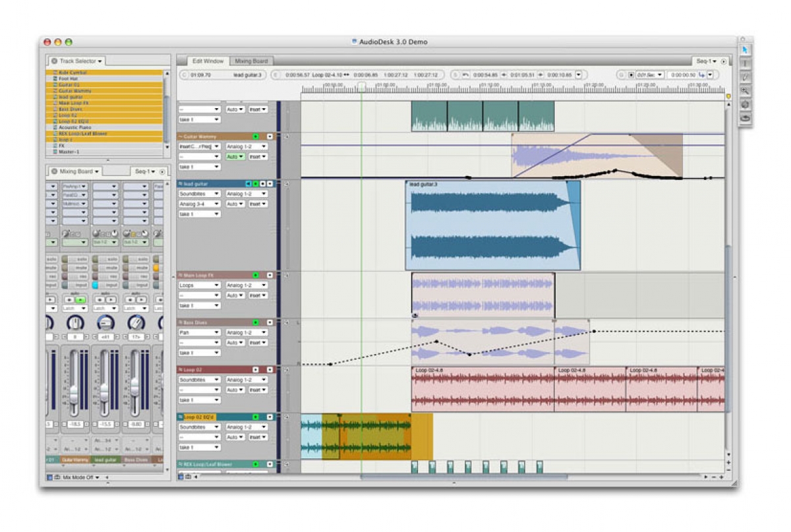The height and width of the screenshot is (532, 791).
Task: Toggle play-enable on lead guitar track
Action: [x=256, y=183]
